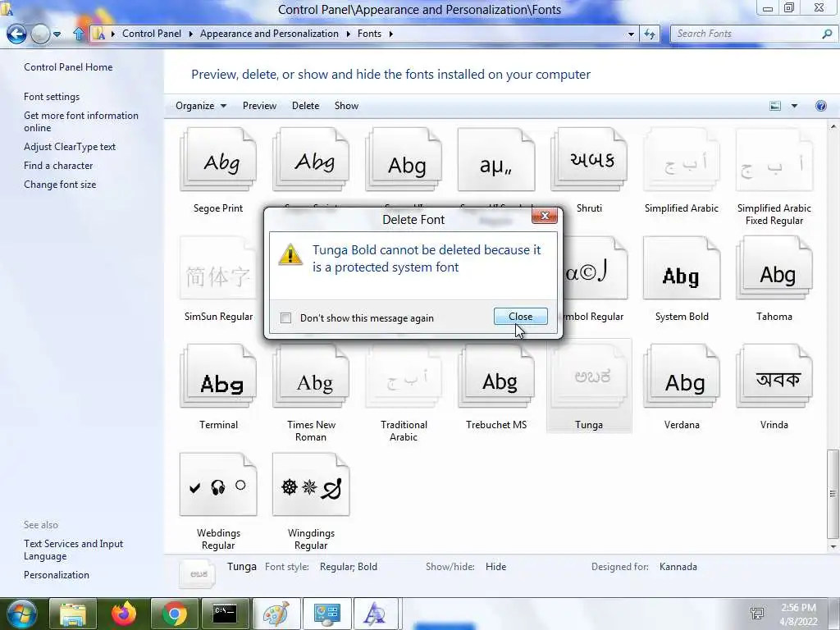Click the fonts list scrollbar thumb
The image size is (840, 630).
point(833,493)
